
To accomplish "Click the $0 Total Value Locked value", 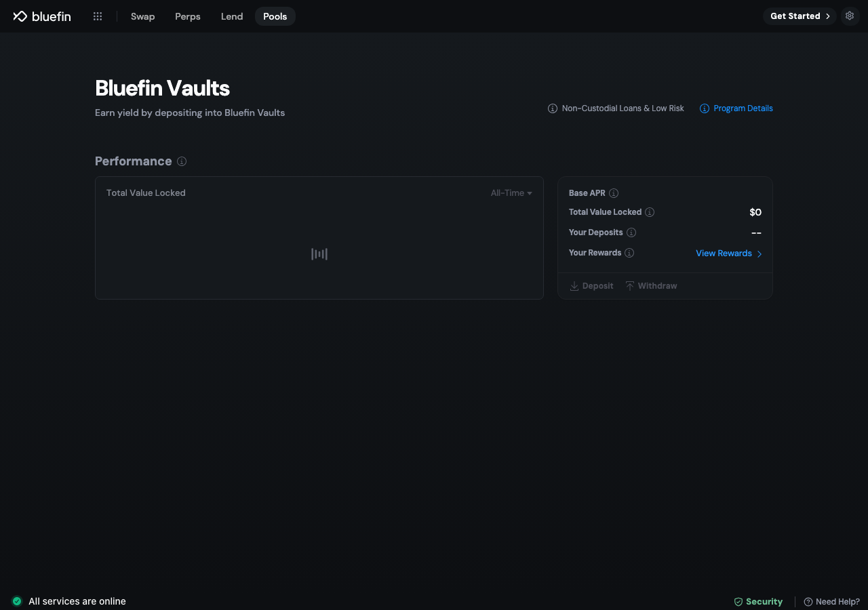I will [x=755, y=212].
